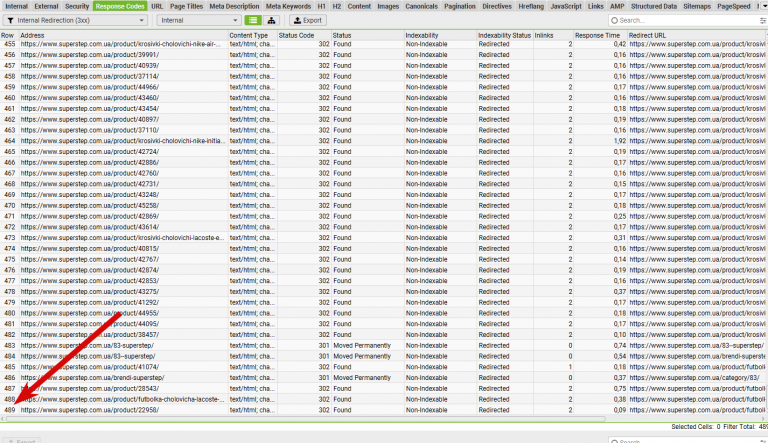Open the External tab
Image resolution: width=768 pixels, height=443 pixels.
tap(47, 6)
